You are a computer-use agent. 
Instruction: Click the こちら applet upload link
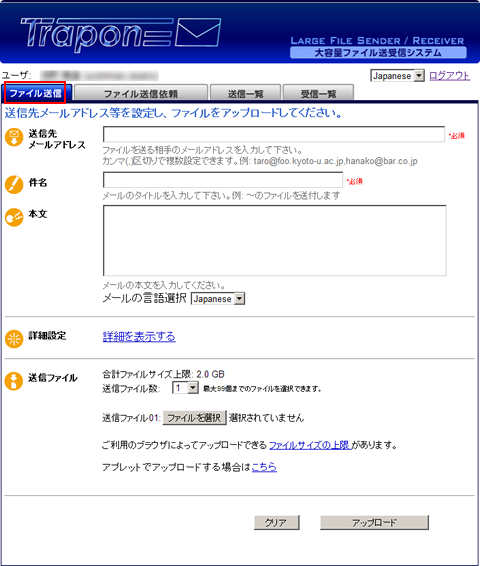coord(264,467)
